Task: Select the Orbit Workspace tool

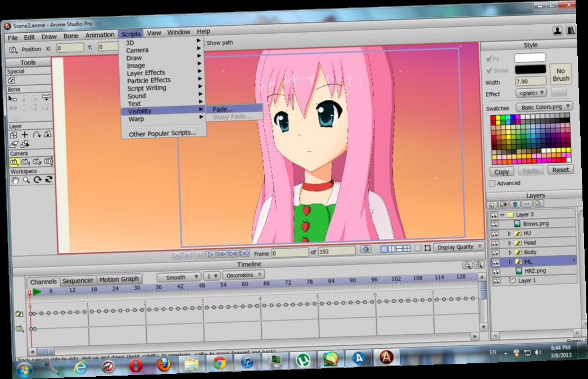Action: point(49,180)
